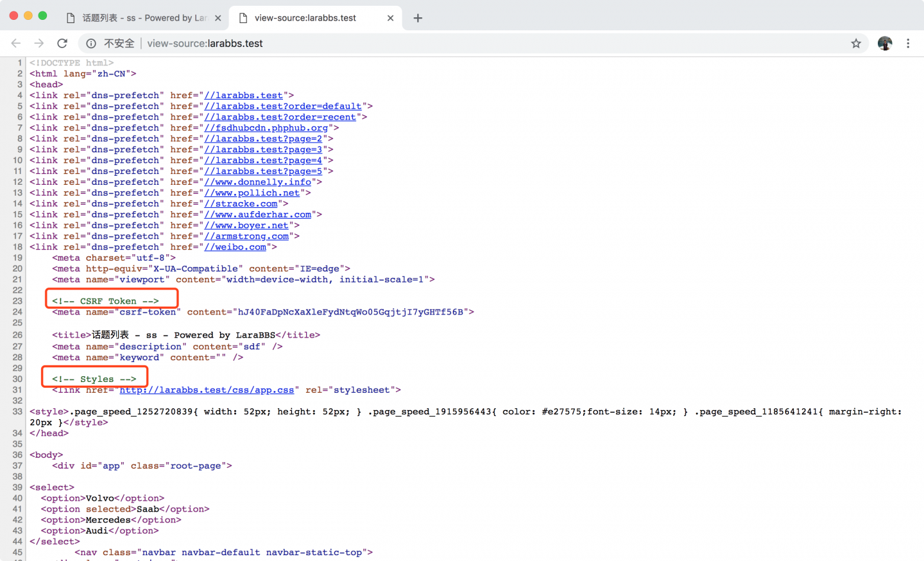Open the //larabbs.test link
Screen dimensions: 924x561
(x=244, y=96)
